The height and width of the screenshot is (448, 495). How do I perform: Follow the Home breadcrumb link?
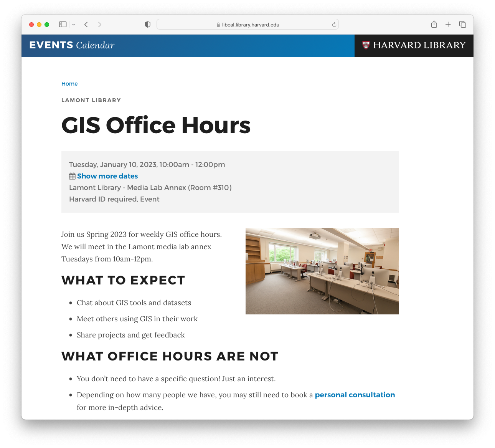click(69, 84)
